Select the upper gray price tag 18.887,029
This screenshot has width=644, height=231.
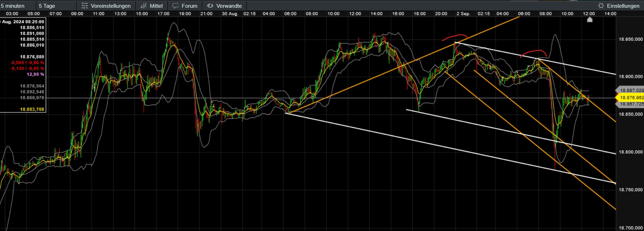pos(630,90)
